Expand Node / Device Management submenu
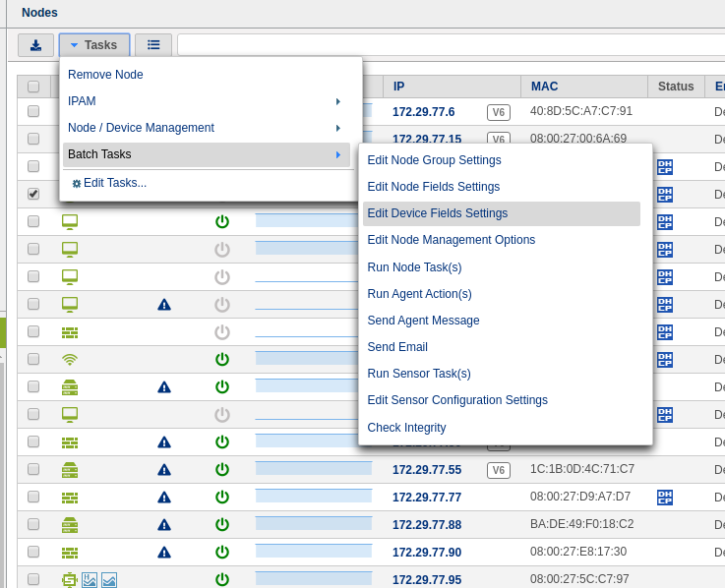Image resolution: width=725 pixels, height=588 pixels. (207, 128)
